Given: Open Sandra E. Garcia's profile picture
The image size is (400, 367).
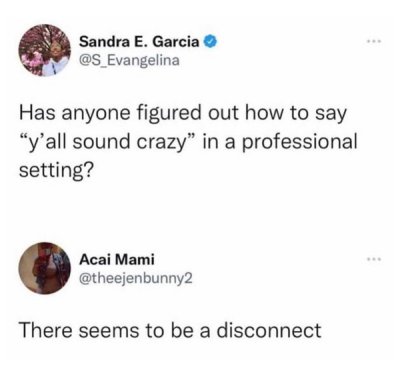Looking at the screenshot, I should [46, 50].
